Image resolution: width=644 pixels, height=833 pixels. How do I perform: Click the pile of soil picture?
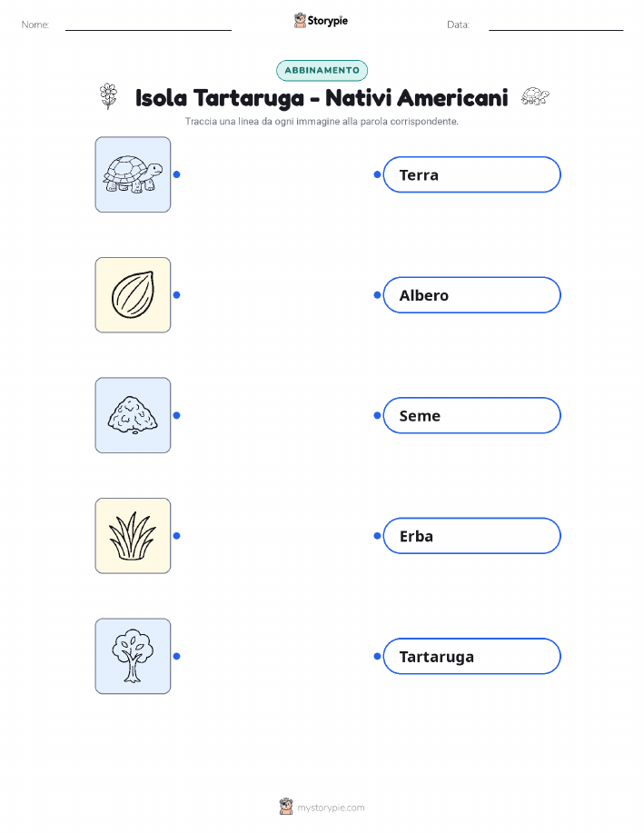(133, 415)
